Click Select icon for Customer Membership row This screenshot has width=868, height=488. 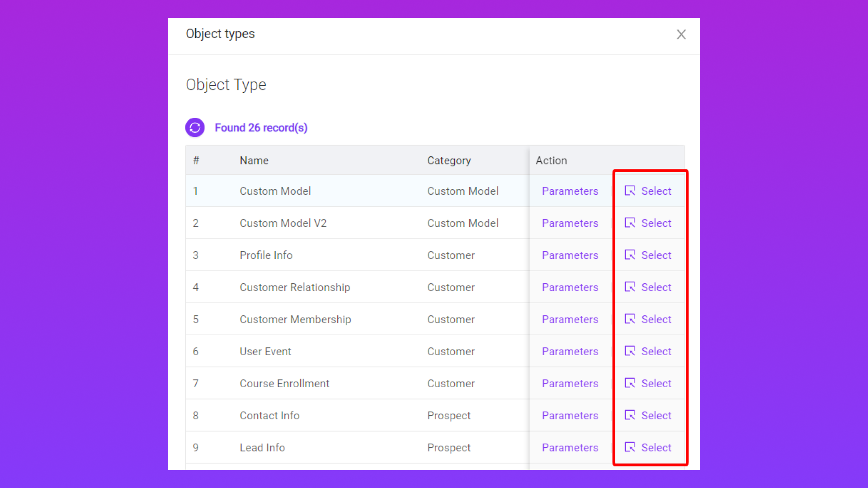(630, 319)
